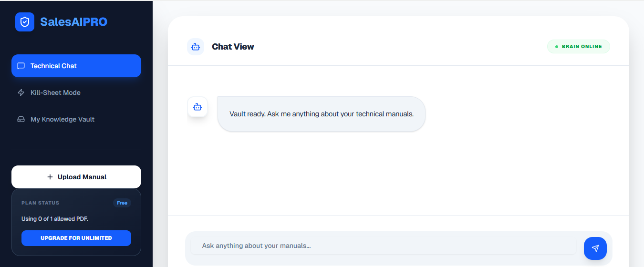Click the robot icon beside Chat View

(196, 47)
